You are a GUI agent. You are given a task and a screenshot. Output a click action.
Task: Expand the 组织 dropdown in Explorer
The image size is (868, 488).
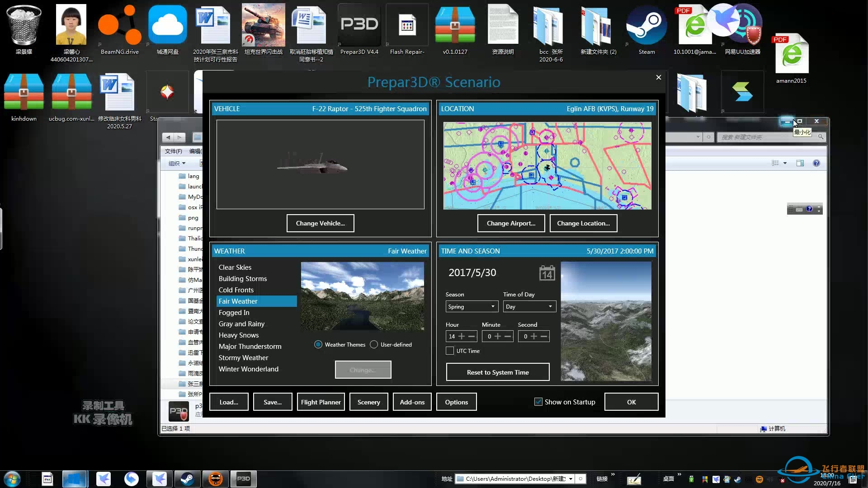177,163
